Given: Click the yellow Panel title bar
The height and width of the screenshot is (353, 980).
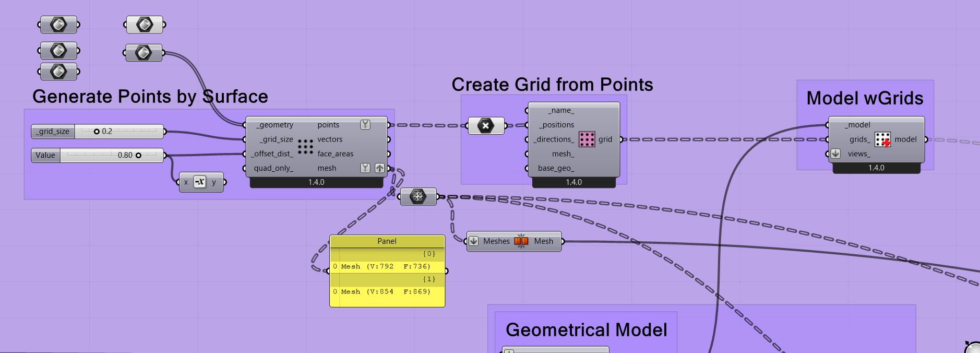Looking at the screenshot, I should tap(387, 241).
